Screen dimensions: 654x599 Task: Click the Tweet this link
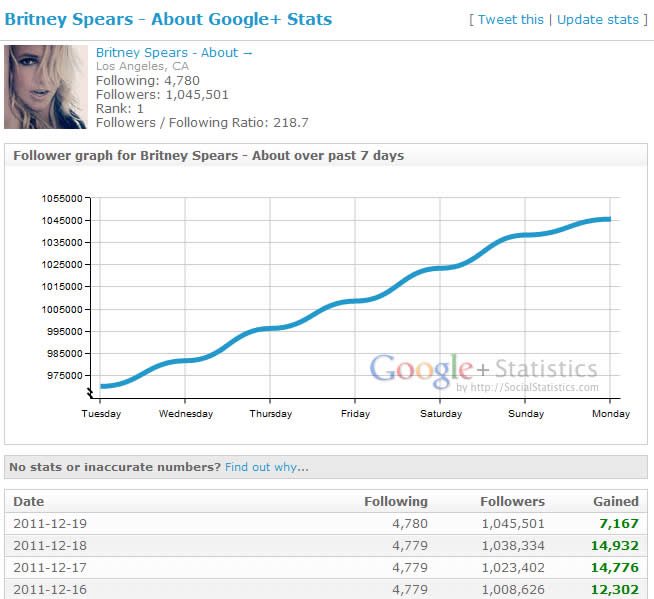511,20
